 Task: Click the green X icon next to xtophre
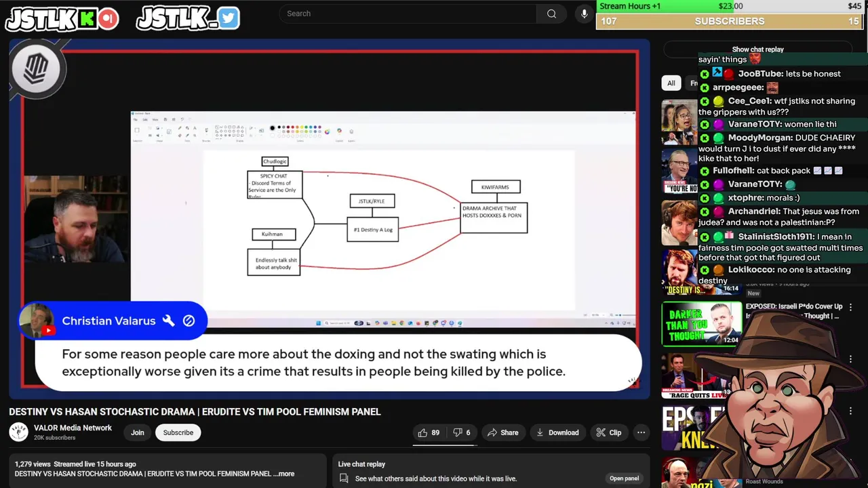(x=705, y=198)
